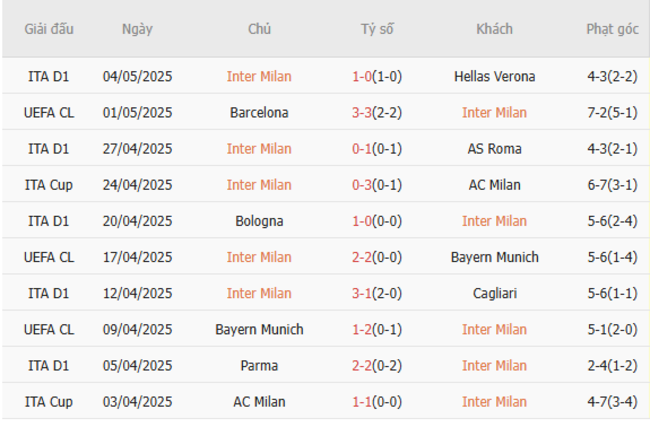Image resolution: width=650 pixels, height=427 pixels.
Task: Open home team AC Milan on 03/04/2025
Action: [259, 402]
